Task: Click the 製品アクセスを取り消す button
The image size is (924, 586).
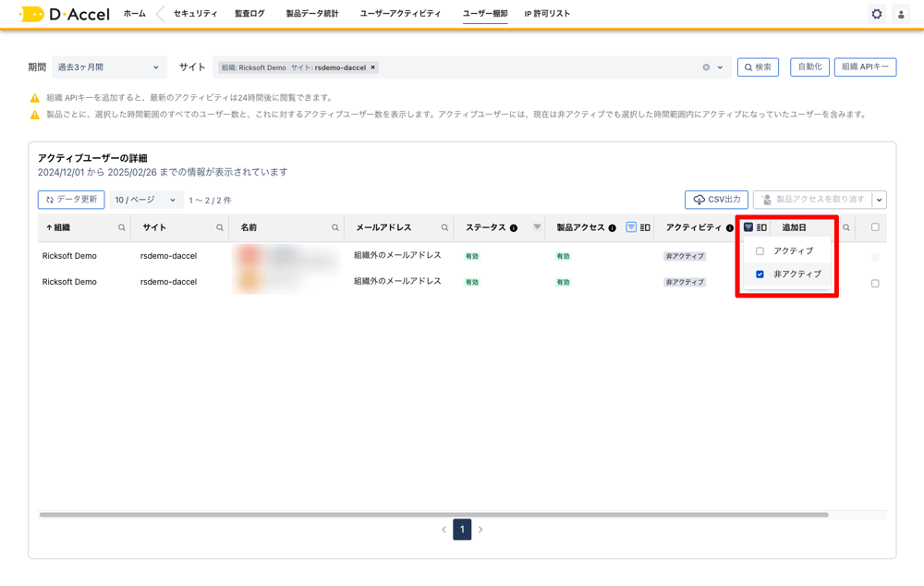Action: (x=812, y=200)
